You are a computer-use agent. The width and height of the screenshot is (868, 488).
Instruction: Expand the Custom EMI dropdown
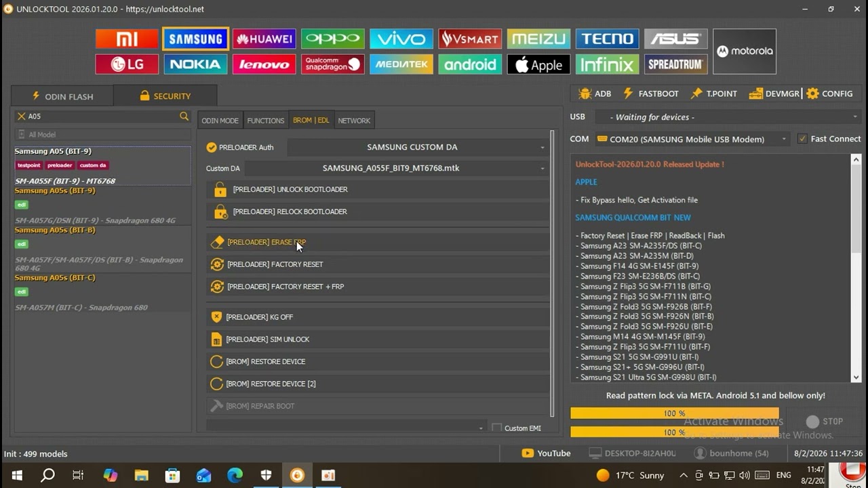point(346,428)
